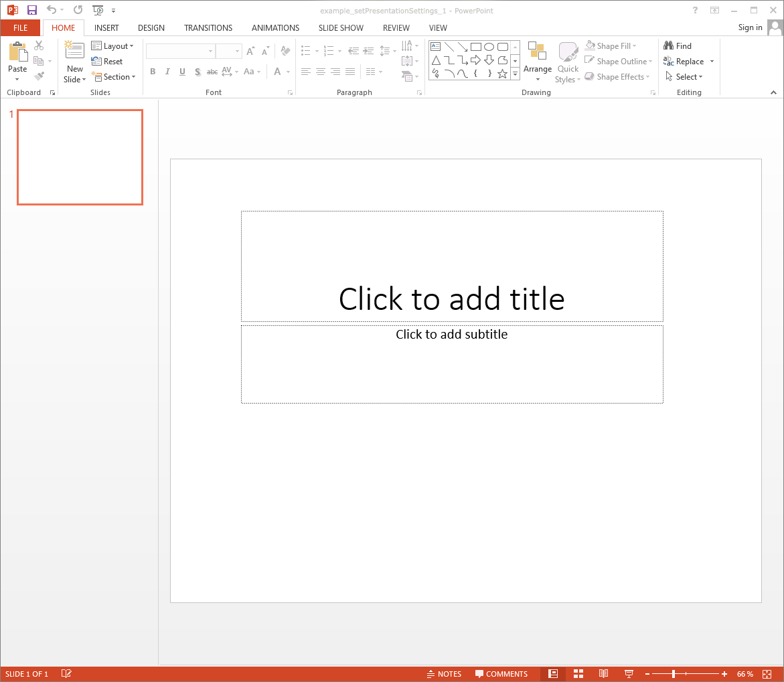Click the zoom out minus button
Viewport: 784px width, 682px height.
(647, 674)
